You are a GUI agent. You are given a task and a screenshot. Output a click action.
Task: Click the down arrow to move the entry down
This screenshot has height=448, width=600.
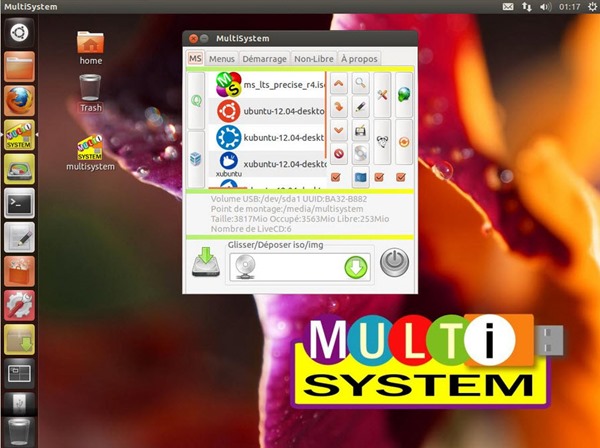(339, 130)
